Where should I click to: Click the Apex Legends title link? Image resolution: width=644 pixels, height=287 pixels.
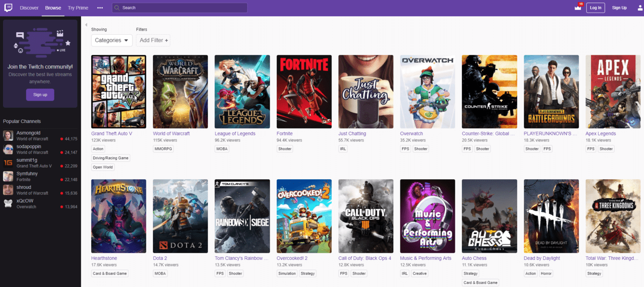point(601,133)
